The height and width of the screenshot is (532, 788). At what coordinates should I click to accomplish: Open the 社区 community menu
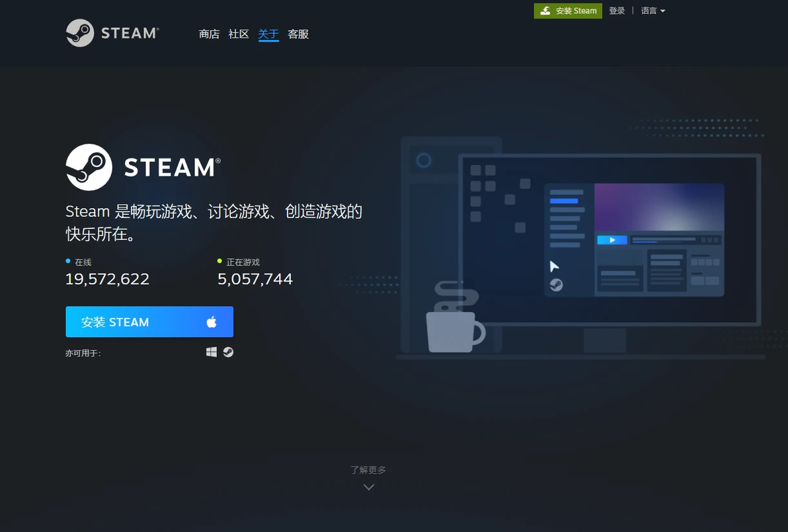(x=239, y=34)
